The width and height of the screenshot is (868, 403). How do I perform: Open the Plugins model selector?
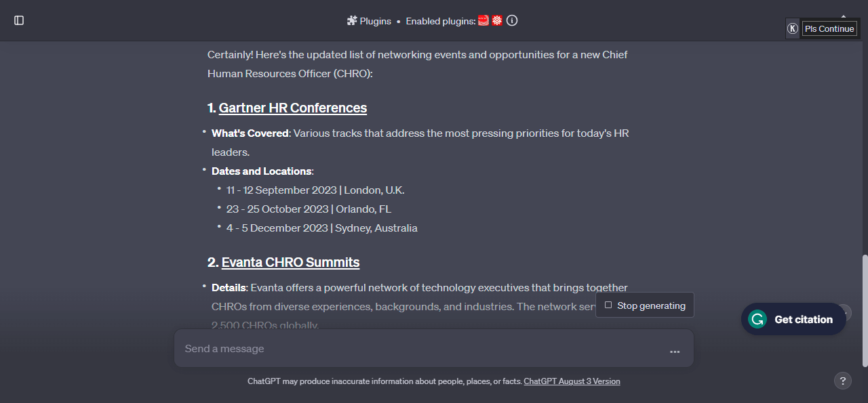pyautogui.click(x=369, y=20)
